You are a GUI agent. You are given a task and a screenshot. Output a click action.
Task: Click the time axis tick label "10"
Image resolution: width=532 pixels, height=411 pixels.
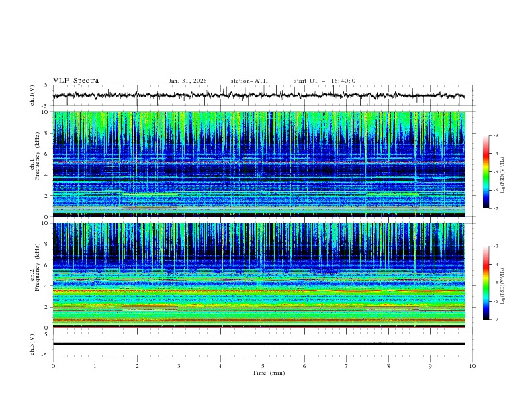coord(472,366)
